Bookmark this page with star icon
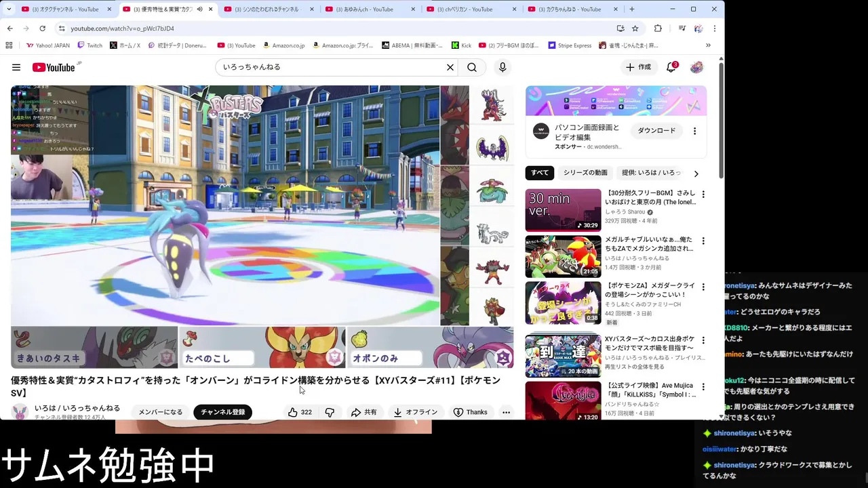 (x=635, y=28)
